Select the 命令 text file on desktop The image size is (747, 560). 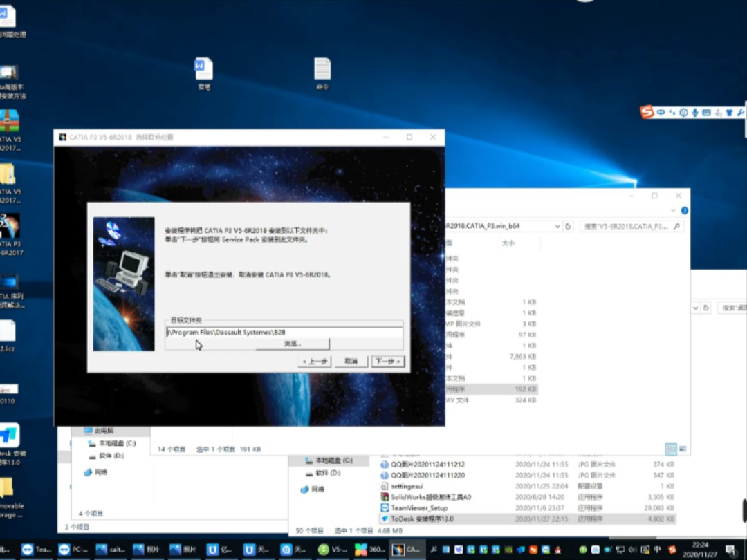tap(322, 74)
